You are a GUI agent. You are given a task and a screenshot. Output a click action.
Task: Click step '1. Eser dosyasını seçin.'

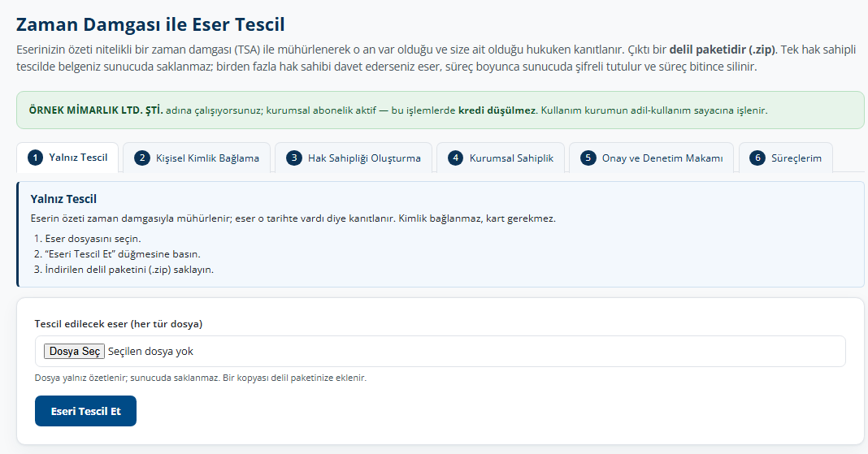pyautogui.click(x=88, y=239)
